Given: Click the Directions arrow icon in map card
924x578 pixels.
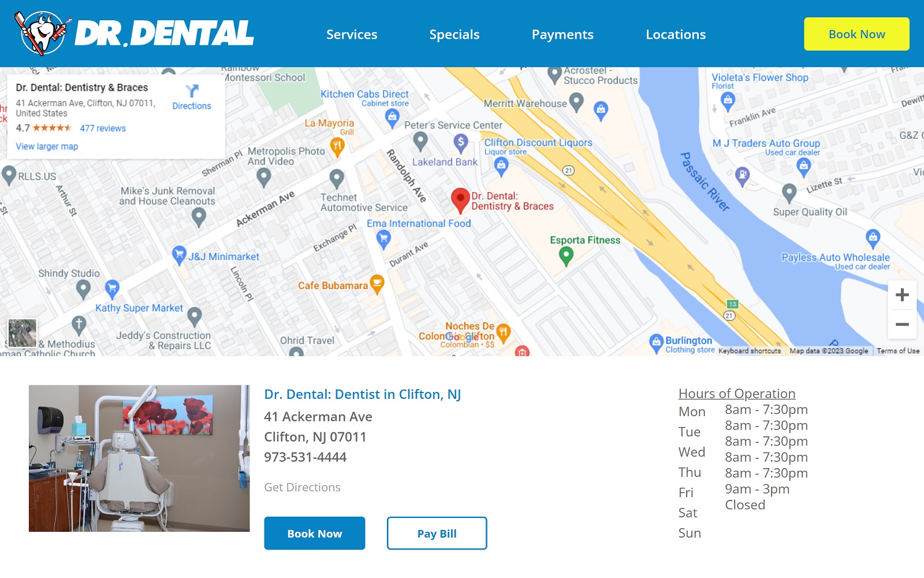Looking at the screenshot, I should tap(192, 91).
